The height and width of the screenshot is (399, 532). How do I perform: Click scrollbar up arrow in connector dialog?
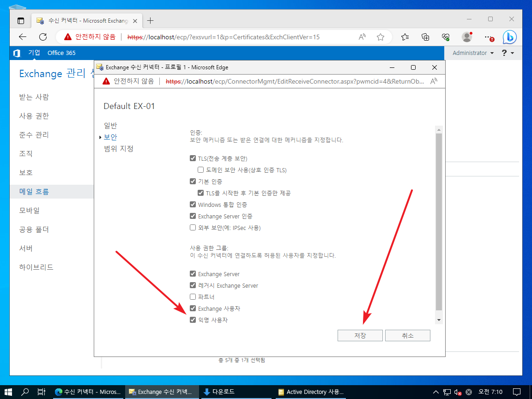coord(439,130)
